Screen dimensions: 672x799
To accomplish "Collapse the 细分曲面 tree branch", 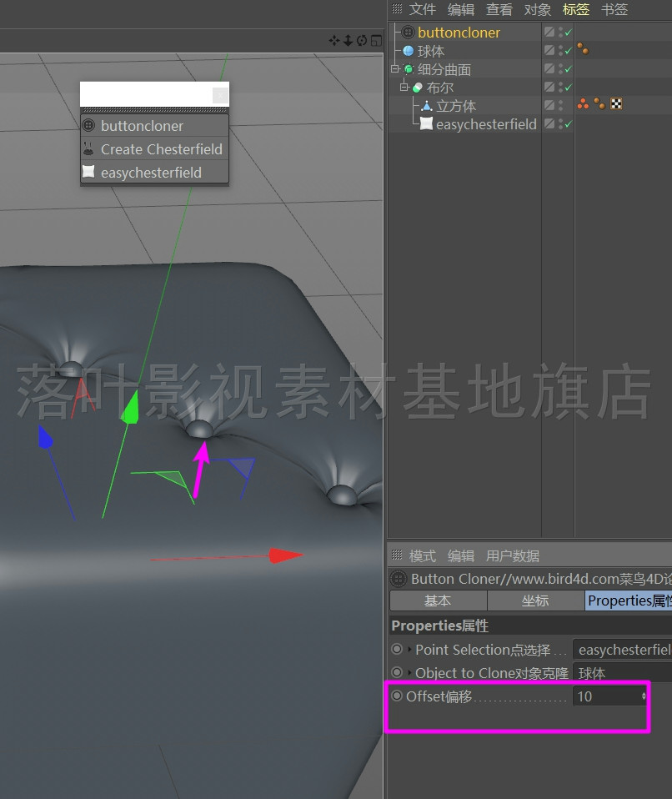I will point(394,68).
